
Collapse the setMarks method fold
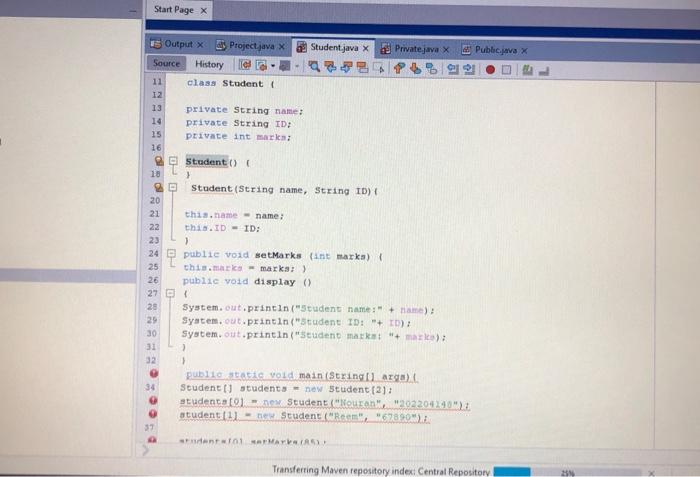click(x=171, y=254)
